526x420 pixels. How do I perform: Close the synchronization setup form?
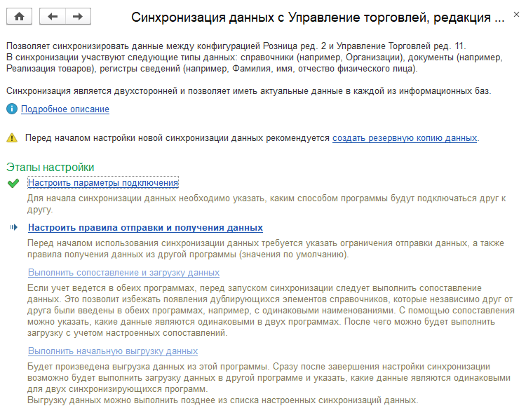(x=516, y=15)
